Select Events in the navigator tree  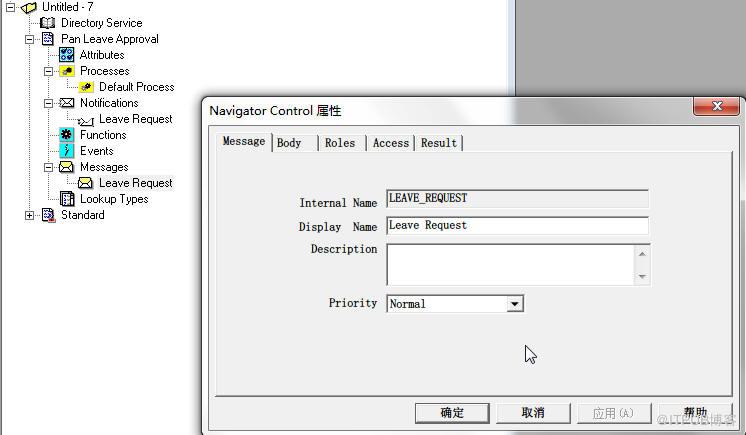pos(97,151)
